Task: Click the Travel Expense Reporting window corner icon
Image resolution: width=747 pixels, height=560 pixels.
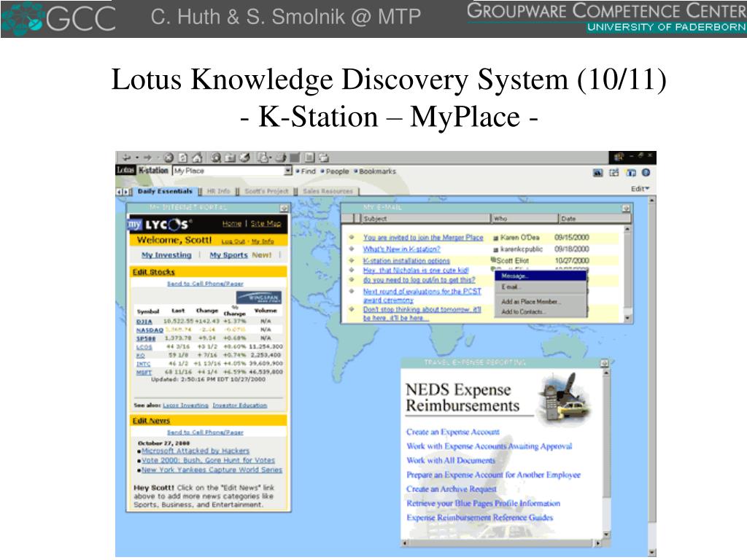Action: 604,363
